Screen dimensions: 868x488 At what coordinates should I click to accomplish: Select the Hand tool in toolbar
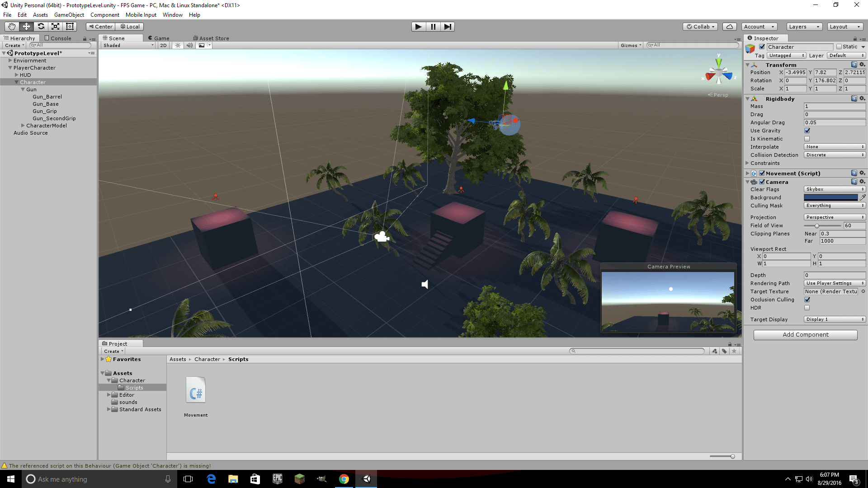(12, 27)
